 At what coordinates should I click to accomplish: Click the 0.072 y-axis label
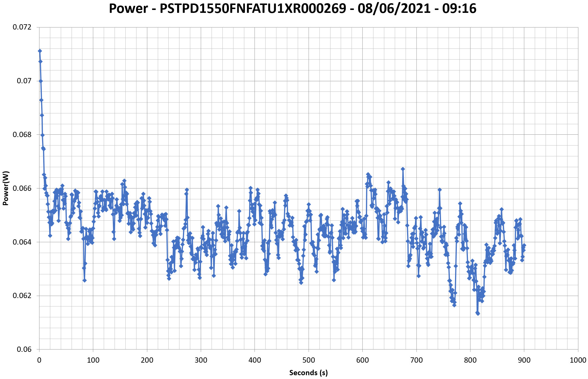point(22,27)
